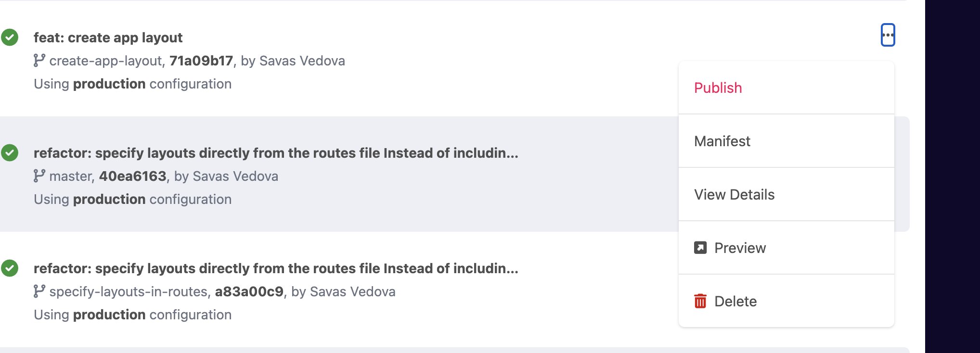The image size is (980, 353).
Task: Click branch icon beside create-app-layout
Action: coord(39,61)
